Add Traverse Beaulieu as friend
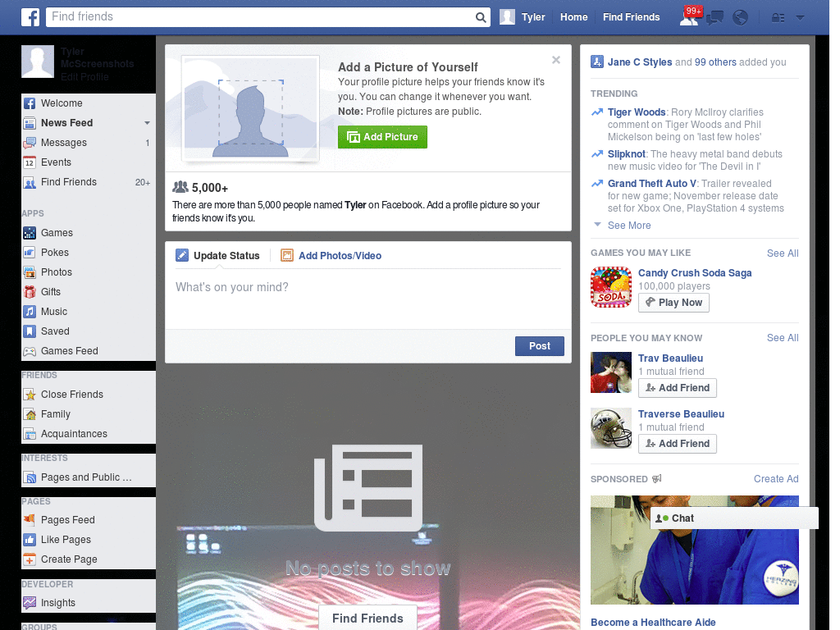The image size is (840, 630). click(677, 444)
